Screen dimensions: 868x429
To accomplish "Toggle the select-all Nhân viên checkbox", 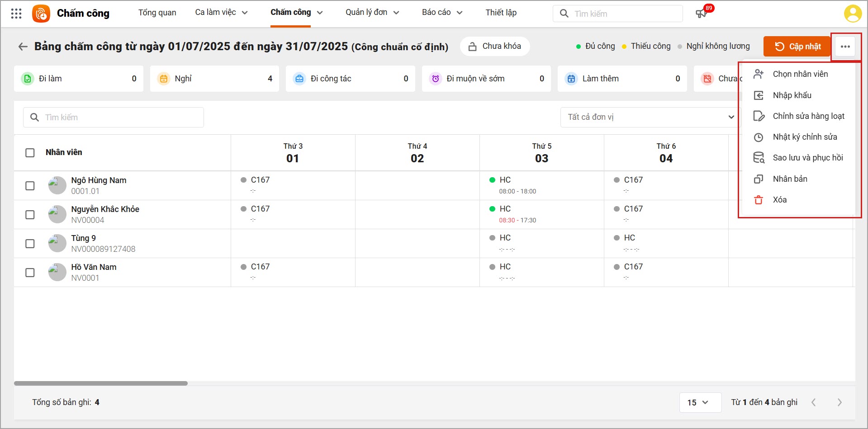I will (x=30, y=153).
